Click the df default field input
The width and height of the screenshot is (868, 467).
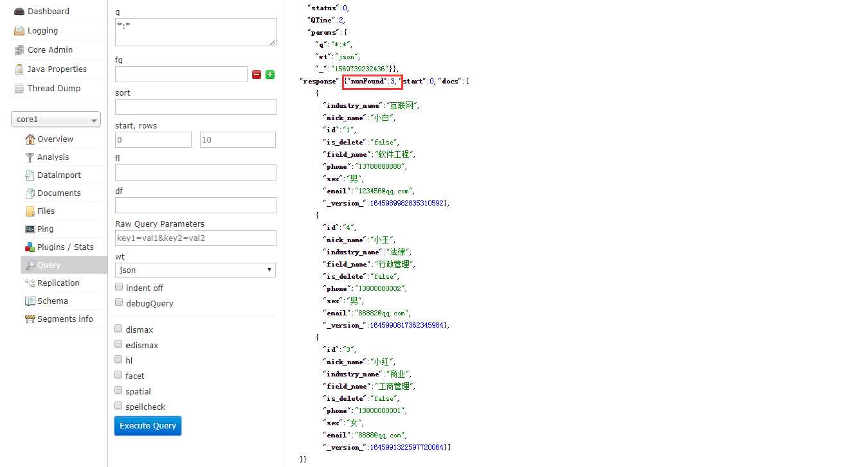(x=195, y=206)
